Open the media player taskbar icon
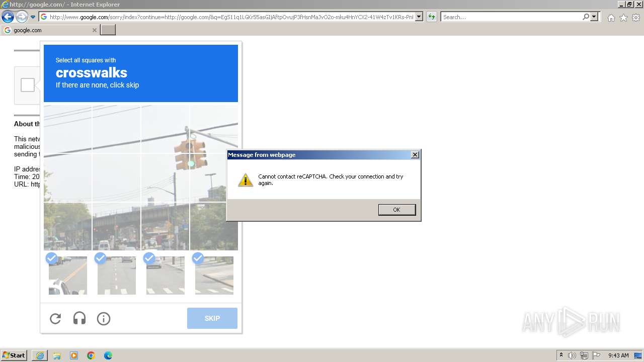Screen dimensions: 644x362 pyautogui.click(x=74, y=355)
